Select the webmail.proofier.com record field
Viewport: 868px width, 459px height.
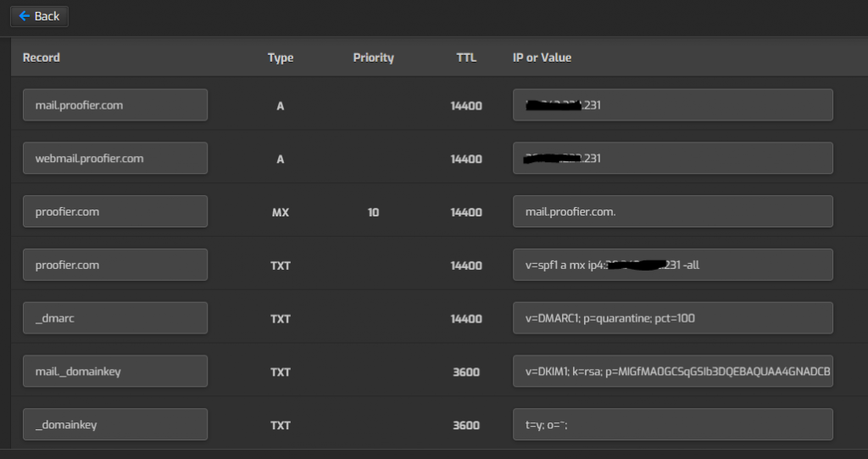tap(115, 158)
